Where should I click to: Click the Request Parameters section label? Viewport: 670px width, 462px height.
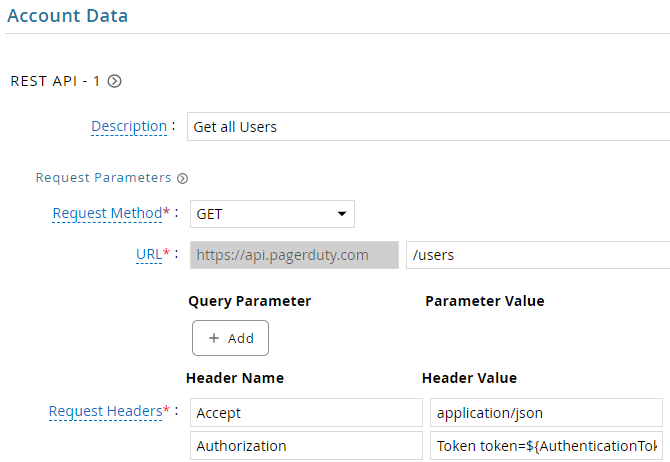[x=103, y=177]
